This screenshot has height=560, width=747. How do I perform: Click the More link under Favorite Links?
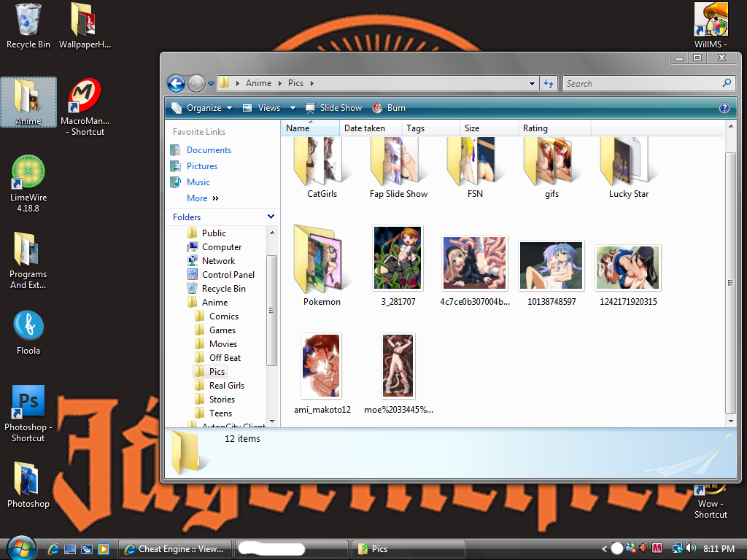click(x=197, y=198)
